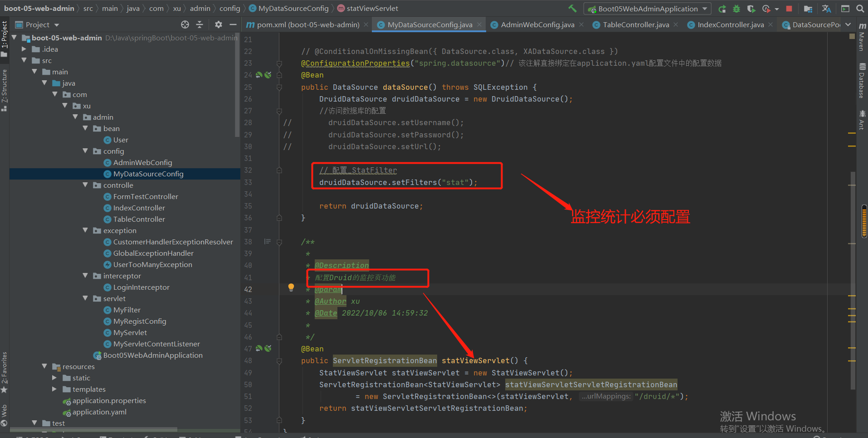Collapse the config package
The height and width of the screenshot is (438, 868).
pyautogui.click(x=85, y=151)
